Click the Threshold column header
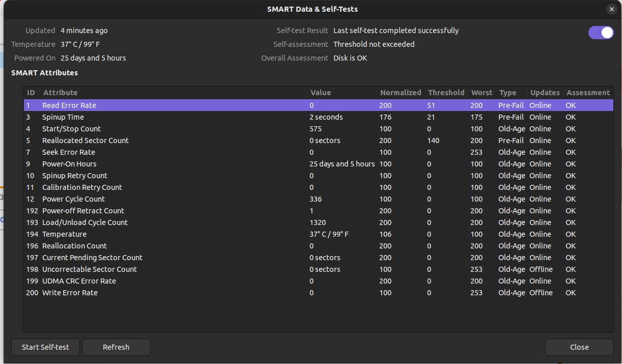622x364 pixels. (x=446, y=93)
